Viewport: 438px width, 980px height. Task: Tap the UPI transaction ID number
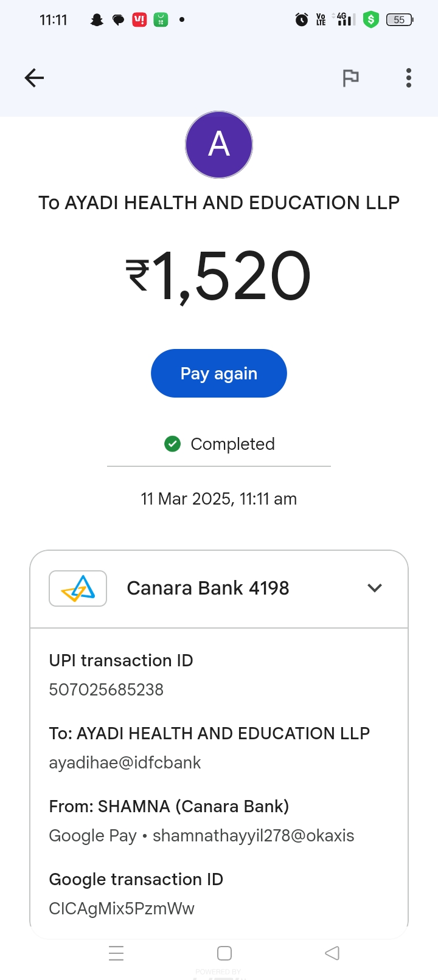click(106, 690)
